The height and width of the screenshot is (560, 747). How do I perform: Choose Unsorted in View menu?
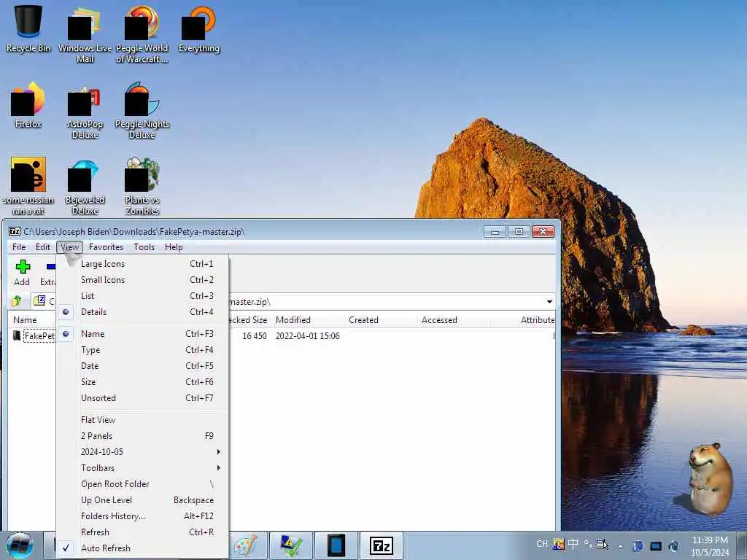[143, 398]
